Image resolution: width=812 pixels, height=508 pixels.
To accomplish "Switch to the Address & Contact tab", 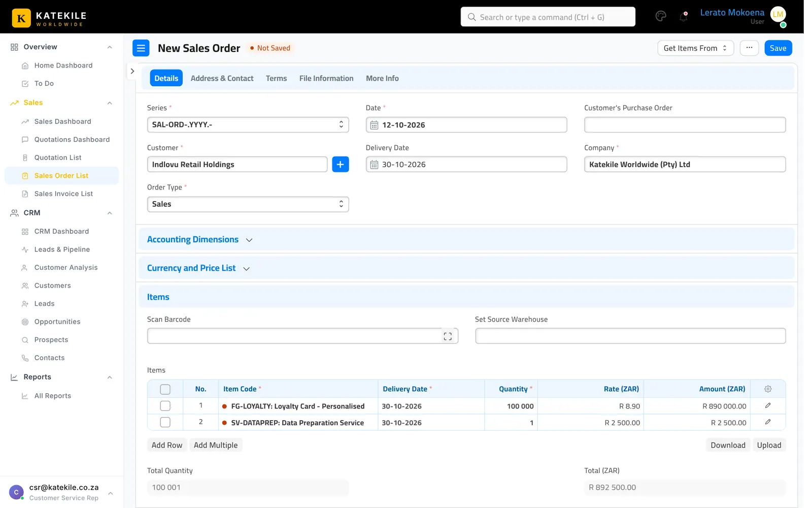I will [222, 78].
